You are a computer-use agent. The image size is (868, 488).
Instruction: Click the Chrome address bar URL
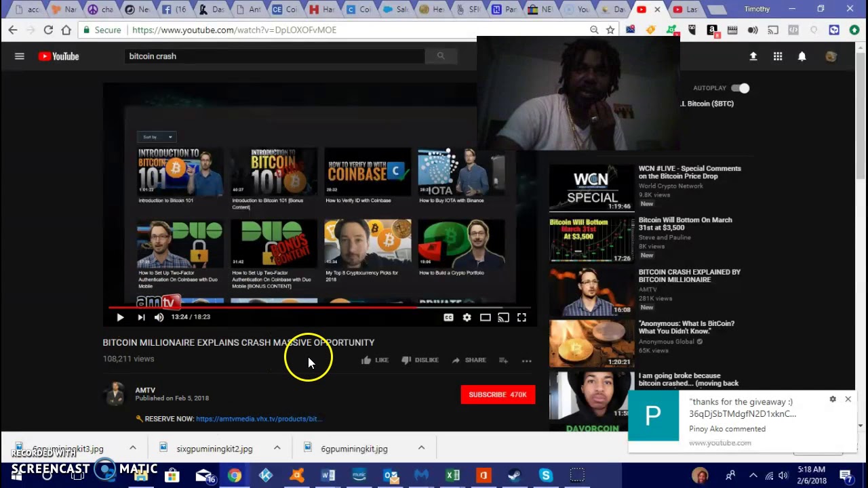(x=235, y=30)
